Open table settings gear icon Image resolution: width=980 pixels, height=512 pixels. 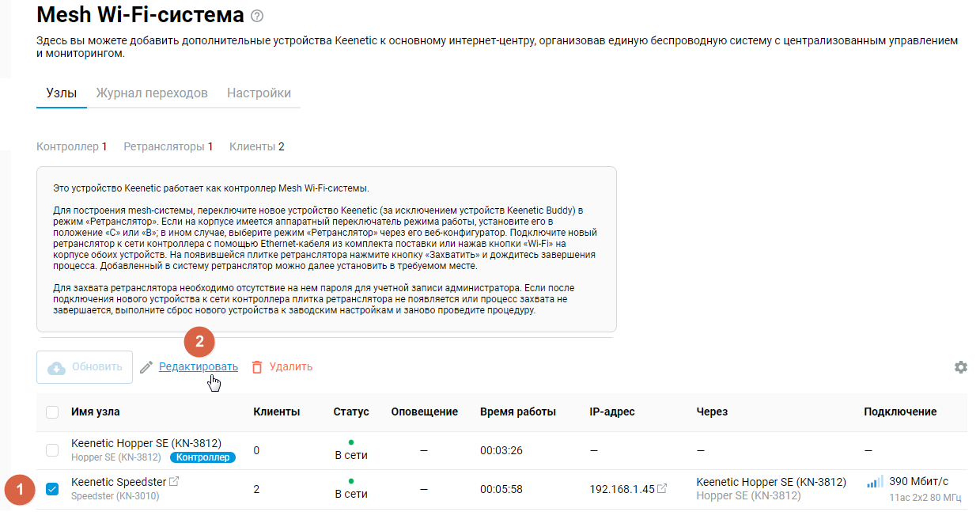coord(960,367)
